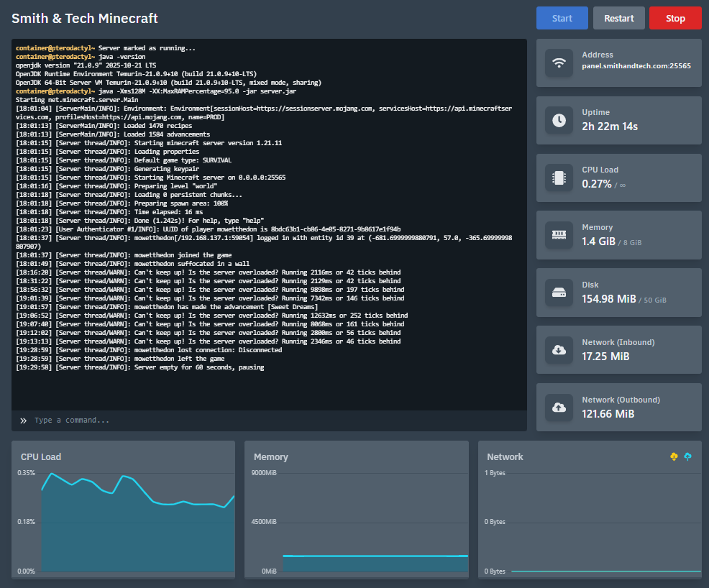
Task: Click the cloud-upload icon for Network Outbound
Action: point(559,408)
